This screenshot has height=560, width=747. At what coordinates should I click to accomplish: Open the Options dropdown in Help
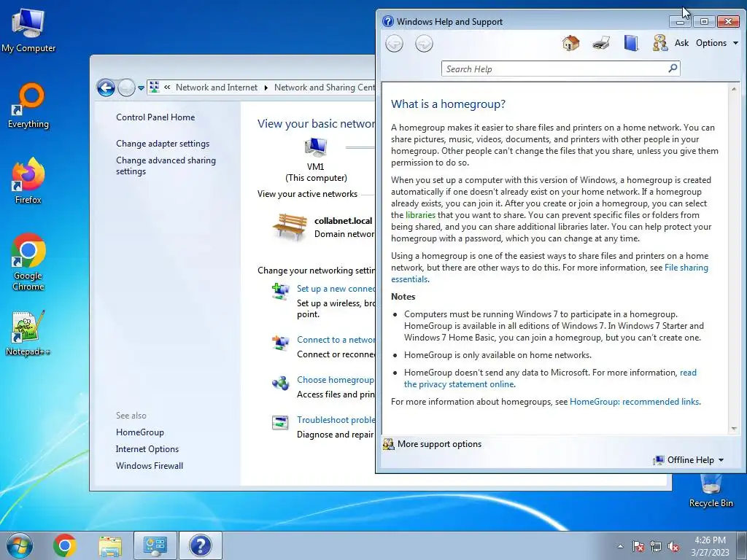[x=717, y=43]
